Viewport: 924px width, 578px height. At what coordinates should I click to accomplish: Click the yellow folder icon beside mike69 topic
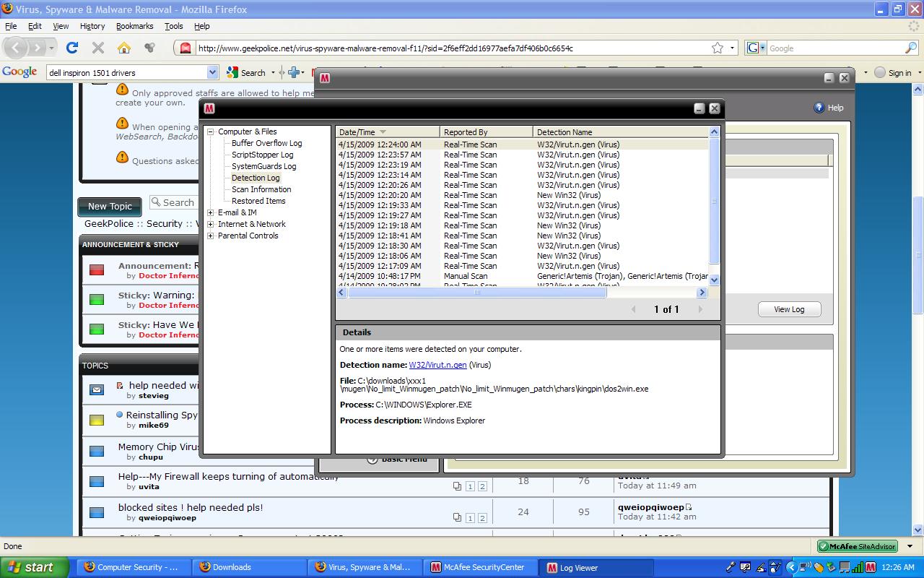click(97, 420)
